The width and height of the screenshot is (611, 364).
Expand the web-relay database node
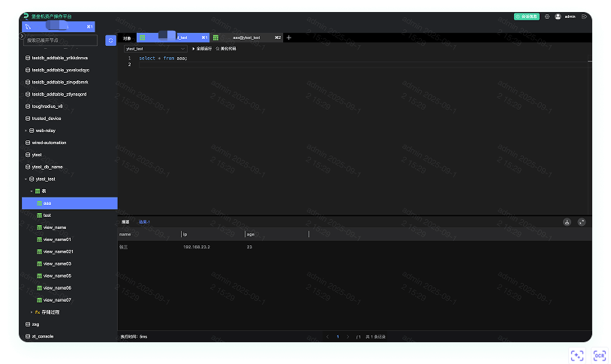26,131
